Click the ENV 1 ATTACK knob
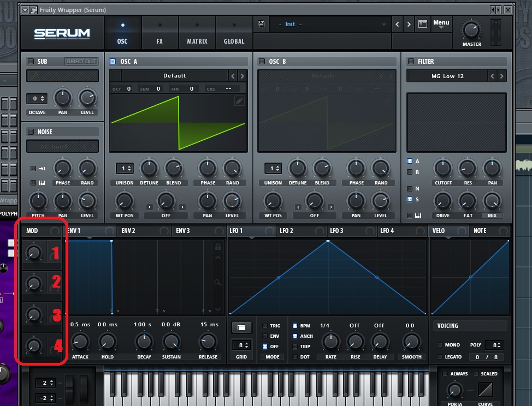 pyautogui.click(x=80, y=342)
